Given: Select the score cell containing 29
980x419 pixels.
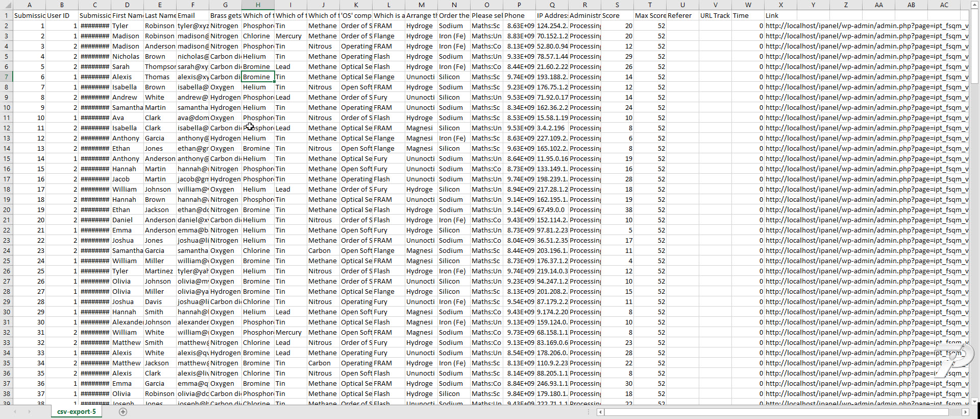Looking at the screenshot, I should click(617, 56).
